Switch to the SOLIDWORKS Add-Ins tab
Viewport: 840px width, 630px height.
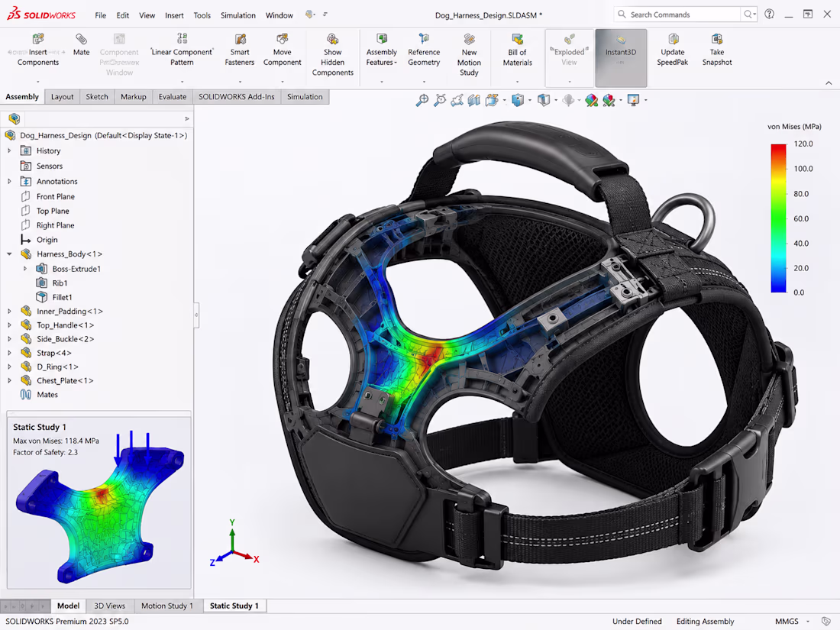236,97
